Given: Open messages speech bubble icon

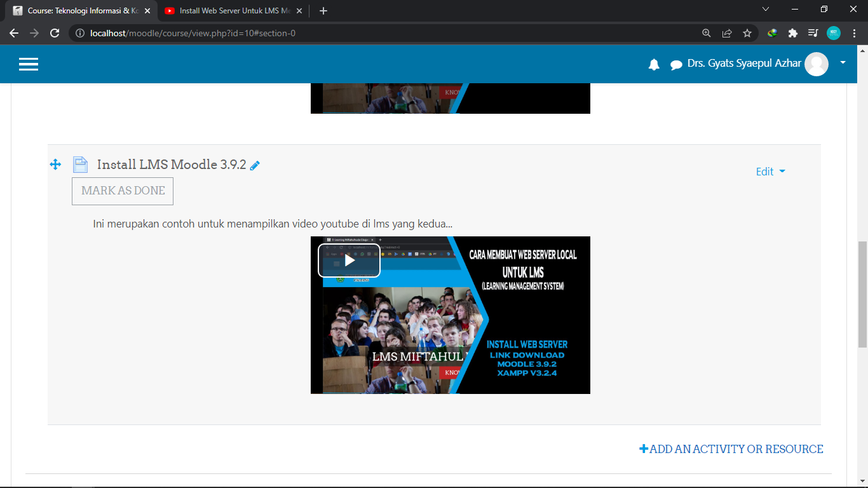Looking at the screenshot, I should [x=676, y=65].
